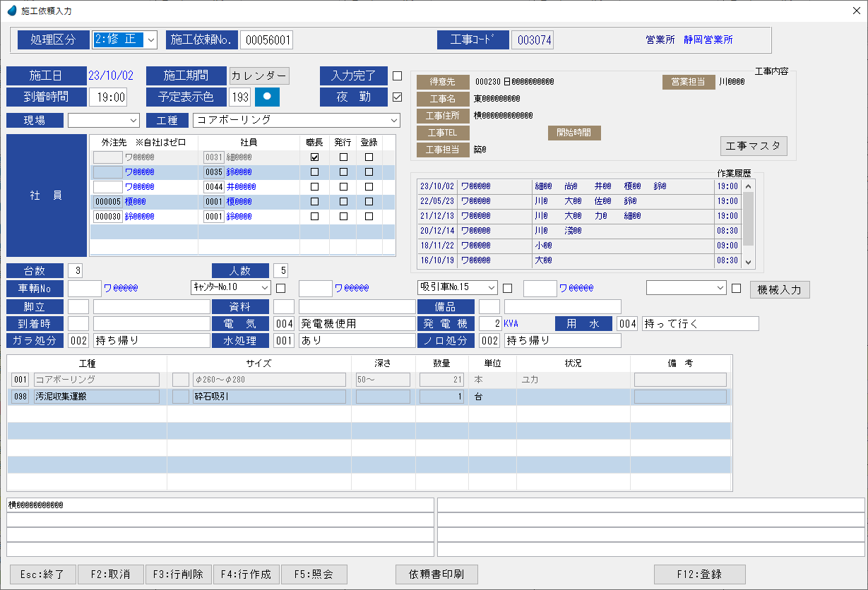Check 登録 checkbox in employee row 0031
868x590 pixels.
[369, 157]
